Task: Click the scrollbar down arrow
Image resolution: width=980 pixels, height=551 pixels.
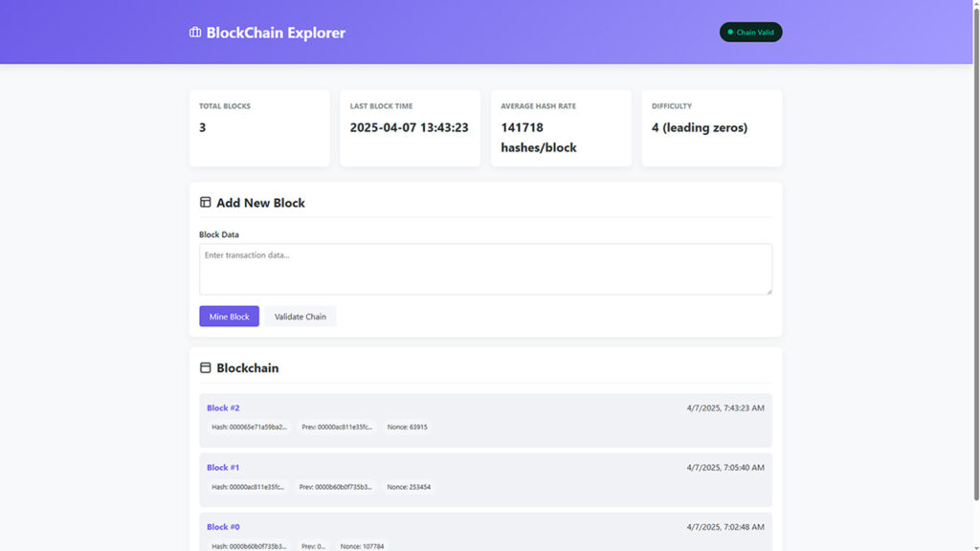Action: click(x=976, y=547)
